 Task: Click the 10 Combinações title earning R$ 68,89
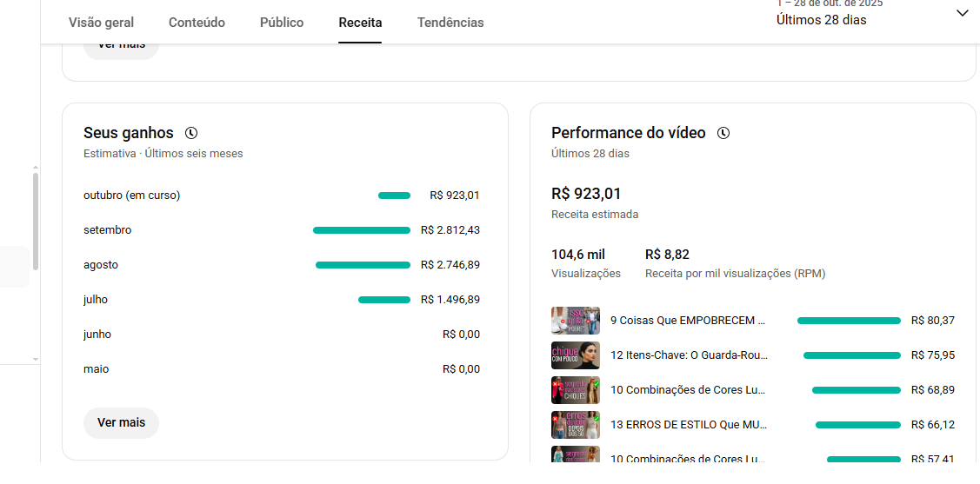point(687,390)
